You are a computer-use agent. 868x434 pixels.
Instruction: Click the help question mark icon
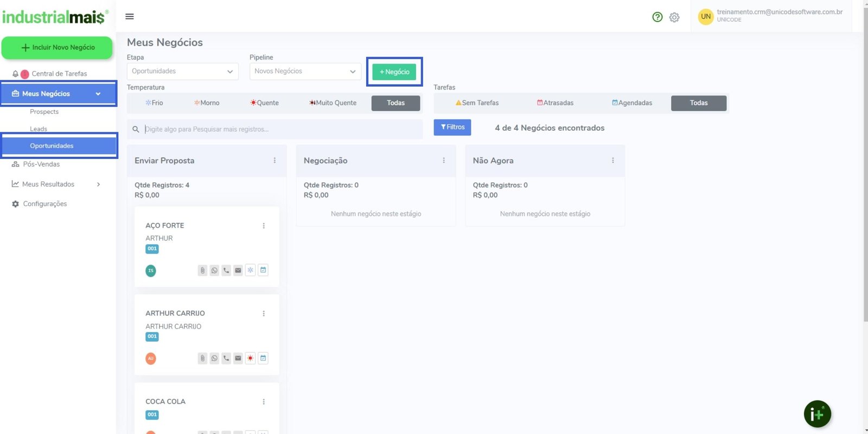pyautogui.click(x=658, y=17)
